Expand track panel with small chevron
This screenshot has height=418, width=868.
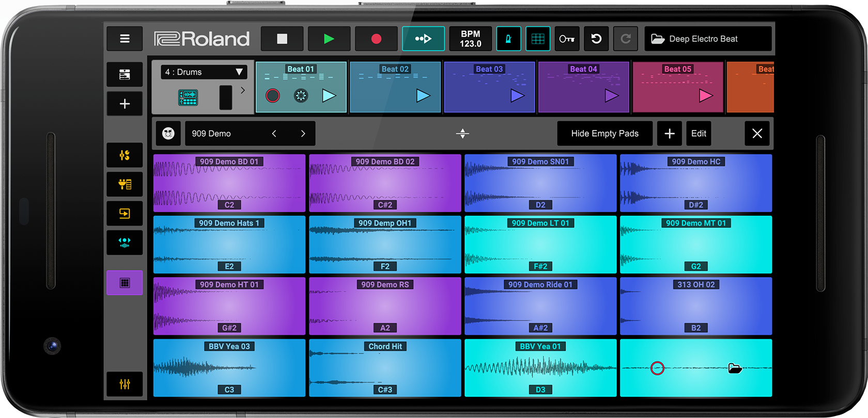(x=243, y=90)
